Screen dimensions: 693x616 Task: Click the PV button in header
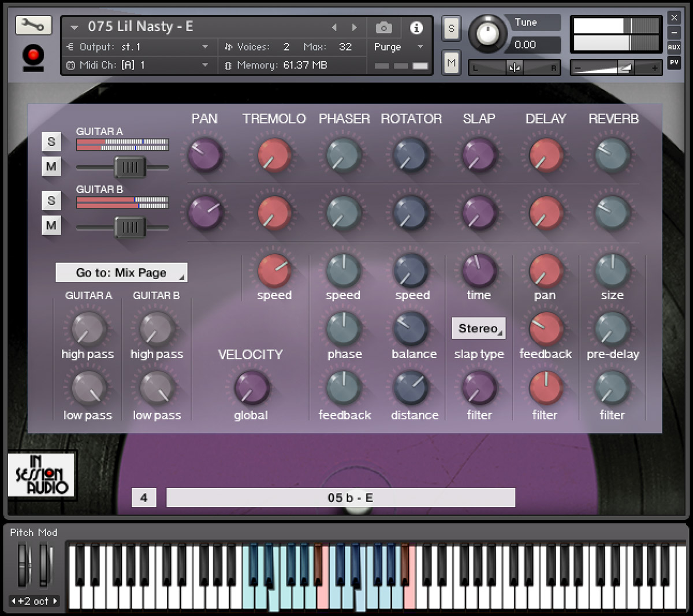[x=674, y=62]
